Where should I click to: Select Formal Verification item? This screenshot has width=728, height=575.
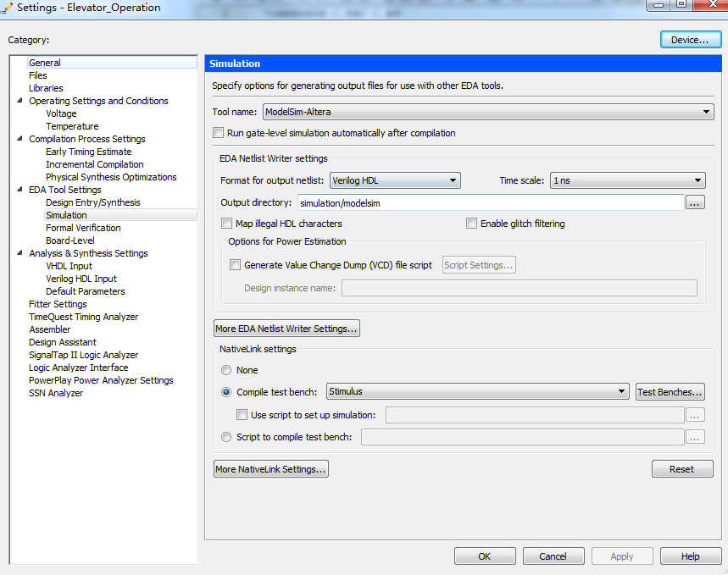pos(83,228)
